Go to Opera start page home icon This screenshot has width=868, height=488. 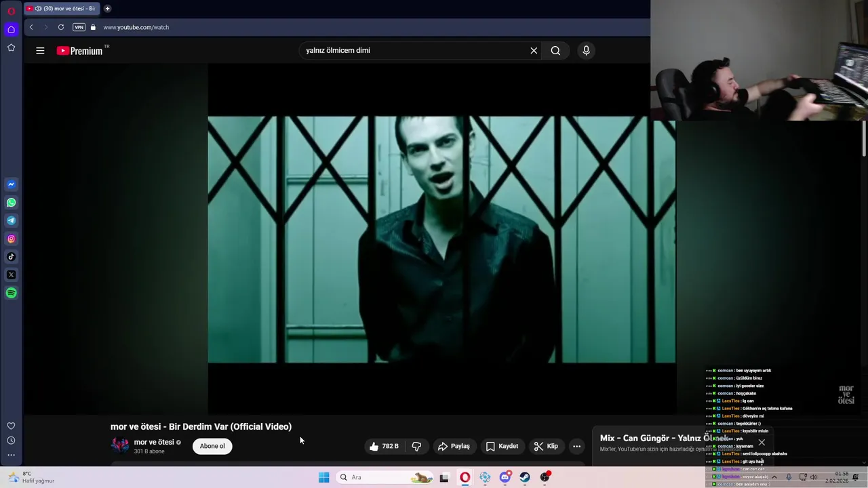[11, 29]
